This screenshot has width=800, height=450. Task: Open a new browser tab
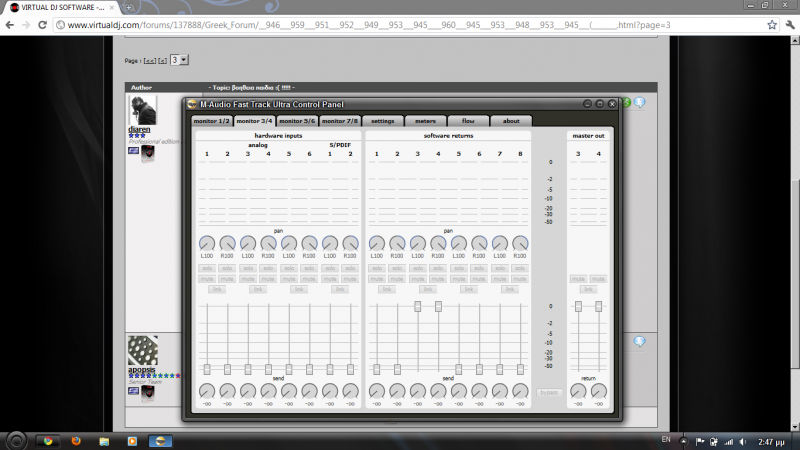point(129,8)
